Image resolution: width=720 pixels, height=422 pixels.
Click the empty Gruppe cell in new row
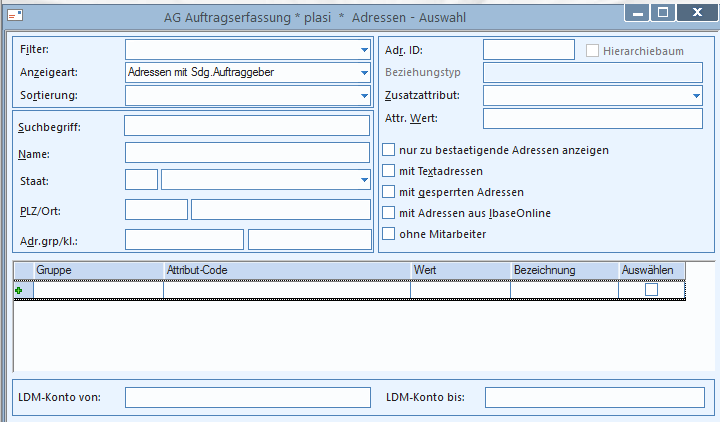click(x=98, y=290)
